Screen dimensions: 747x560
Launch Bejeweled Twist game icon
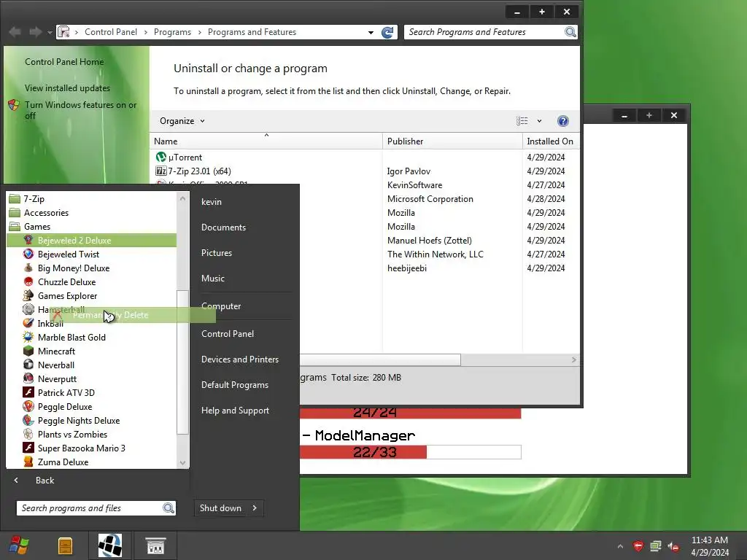[x=28, y=254]
